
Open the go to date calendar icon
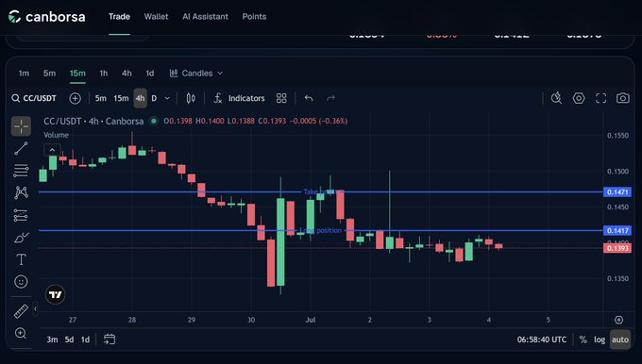[110, 339]
